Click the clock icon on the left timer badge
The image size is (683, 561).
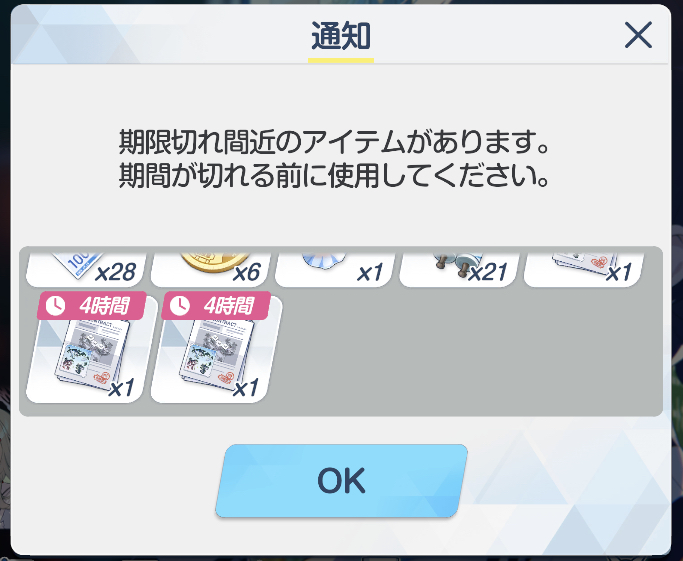click(55, 306)
